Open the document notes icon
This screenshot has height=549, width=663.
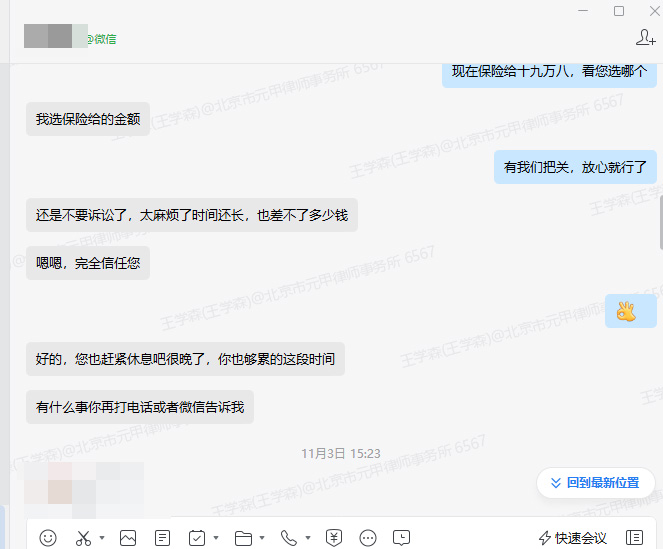[163, 538]
